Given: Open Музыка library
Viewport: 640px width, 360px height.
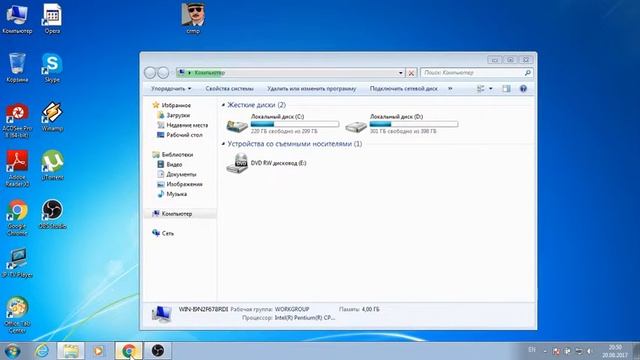Looking at the screenshot, I should click(176, 194).
